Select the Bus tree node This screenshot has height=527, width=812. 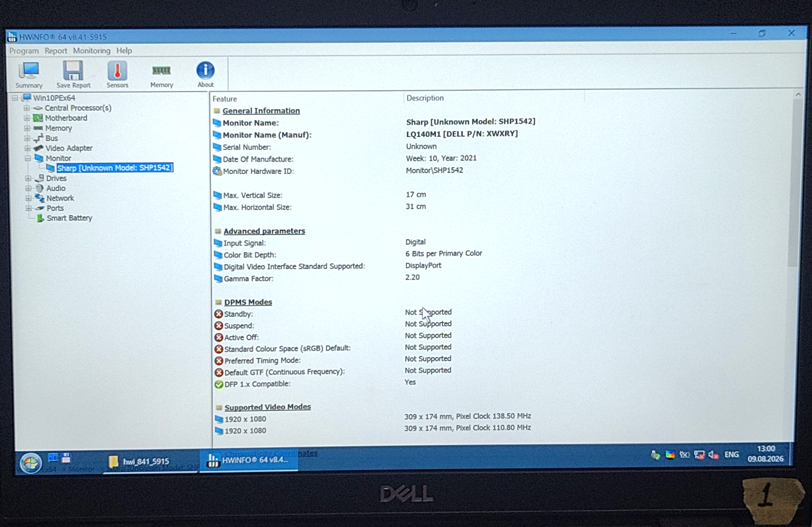point(51,138)
